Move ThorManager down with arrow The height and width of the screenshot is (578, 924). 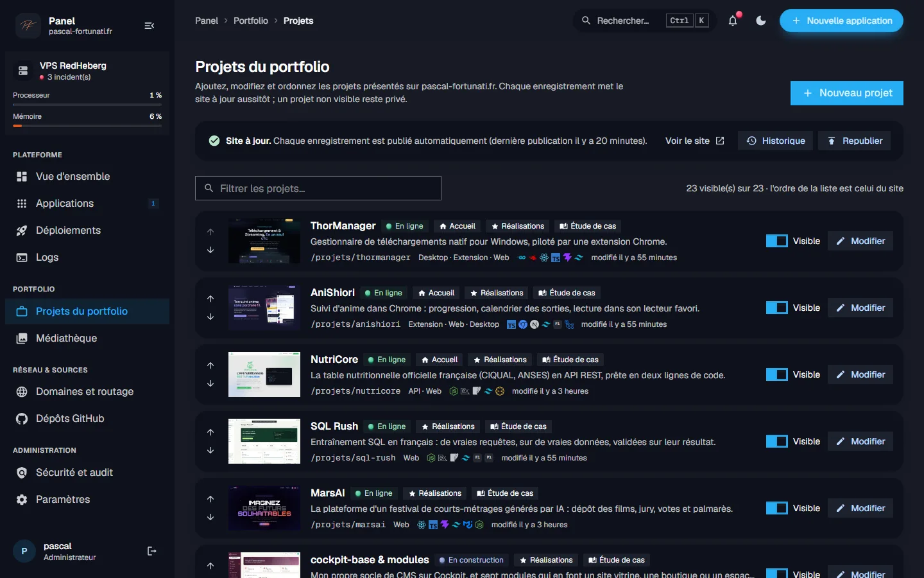click(210, 250)
